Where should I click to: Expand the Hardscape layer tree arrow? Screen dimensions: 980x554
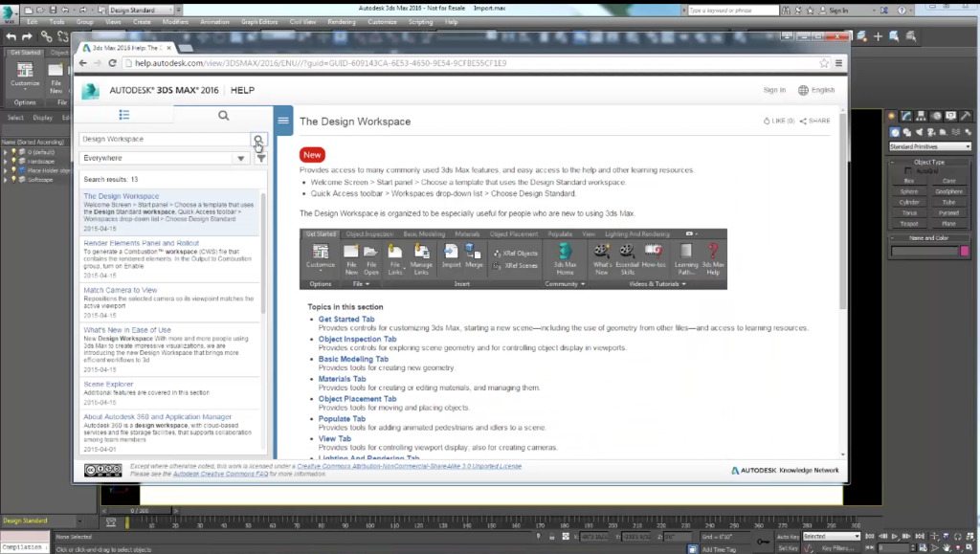5,161
